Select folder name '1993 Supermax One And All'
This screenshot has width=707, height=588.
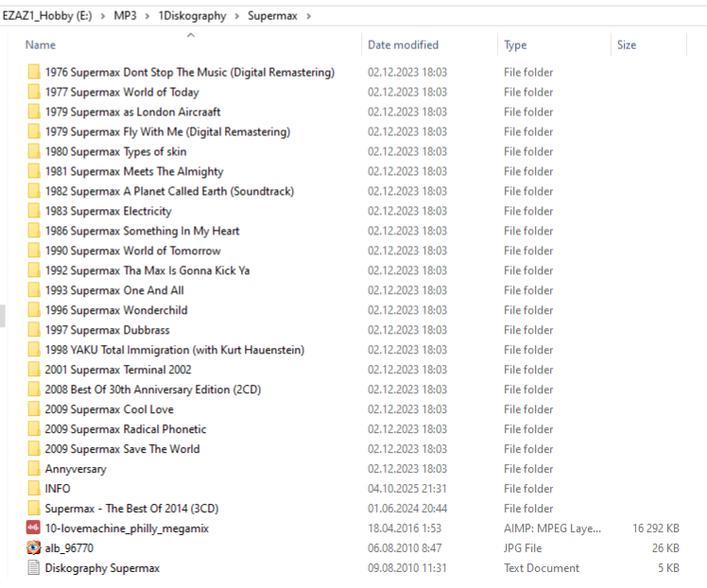point(114,290)
